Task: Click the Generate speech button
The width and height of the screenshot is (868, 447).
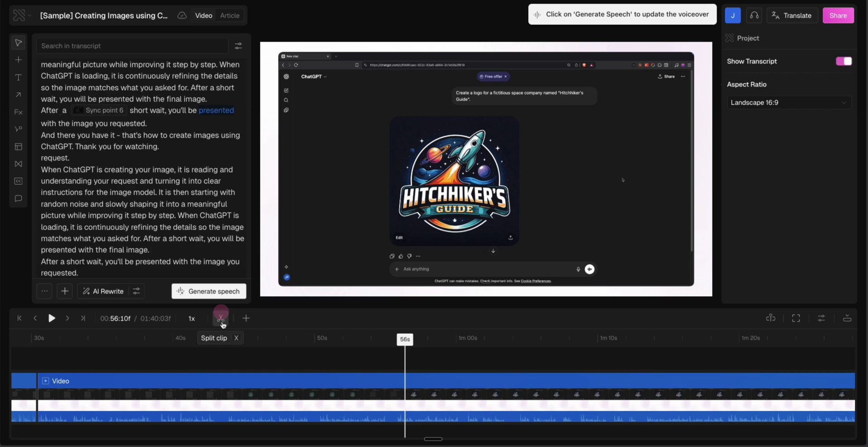Action: click(x=209, y=291)
